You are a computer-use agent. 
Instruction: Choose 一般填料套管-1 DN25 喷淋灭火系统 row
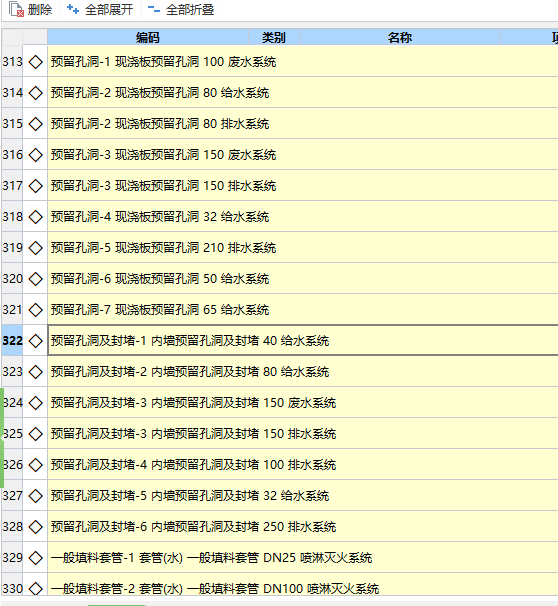click(x=303, y=558)
